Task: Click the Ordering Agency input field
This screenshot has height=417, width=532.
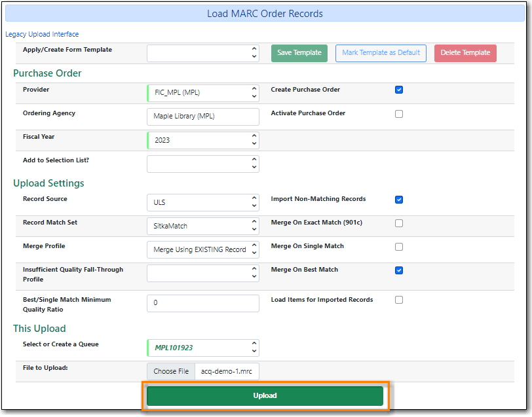Action: pyautogui.click(x=202, y=117)
